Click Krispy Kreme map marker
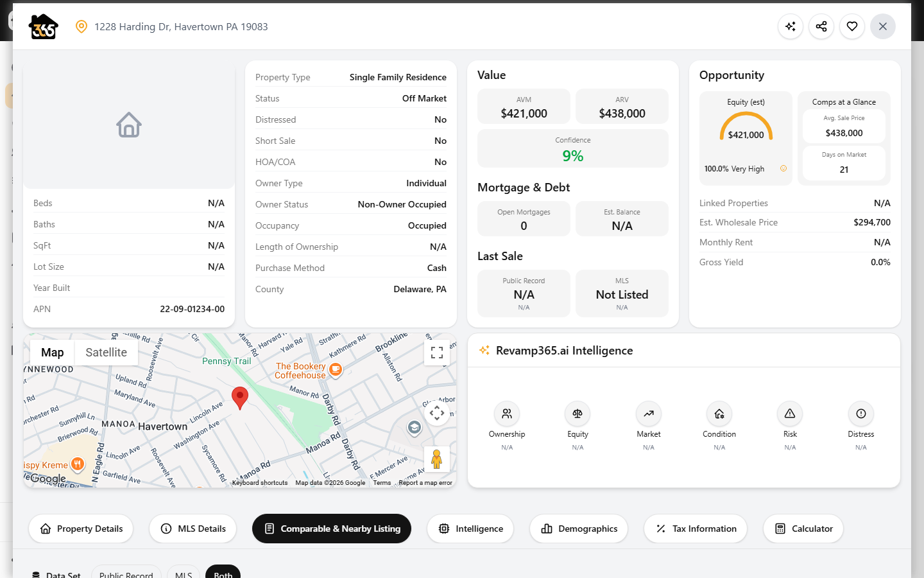The height and width of the screenshot is (578, 924). (77, 464)
